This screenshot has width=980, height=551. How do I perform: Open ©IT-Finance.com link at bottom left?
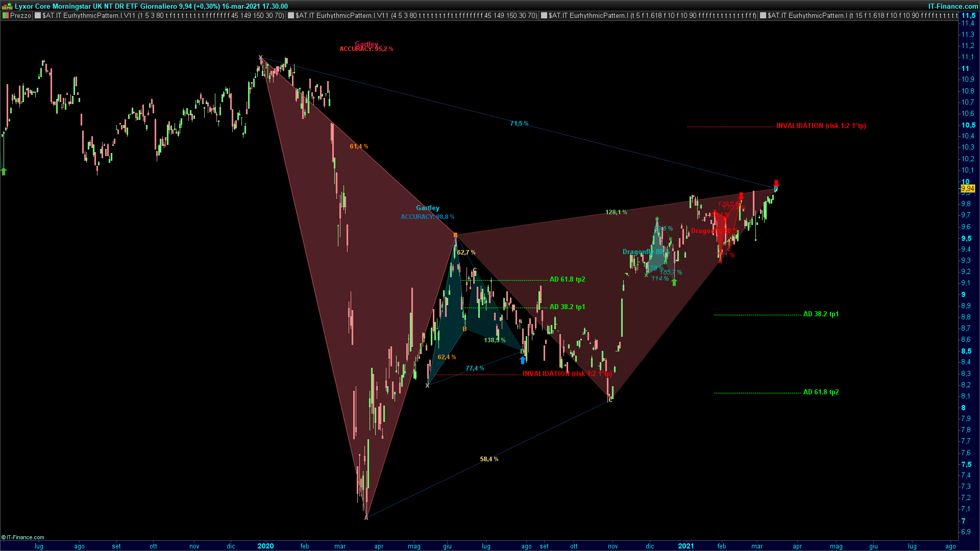tap(23, 537)
